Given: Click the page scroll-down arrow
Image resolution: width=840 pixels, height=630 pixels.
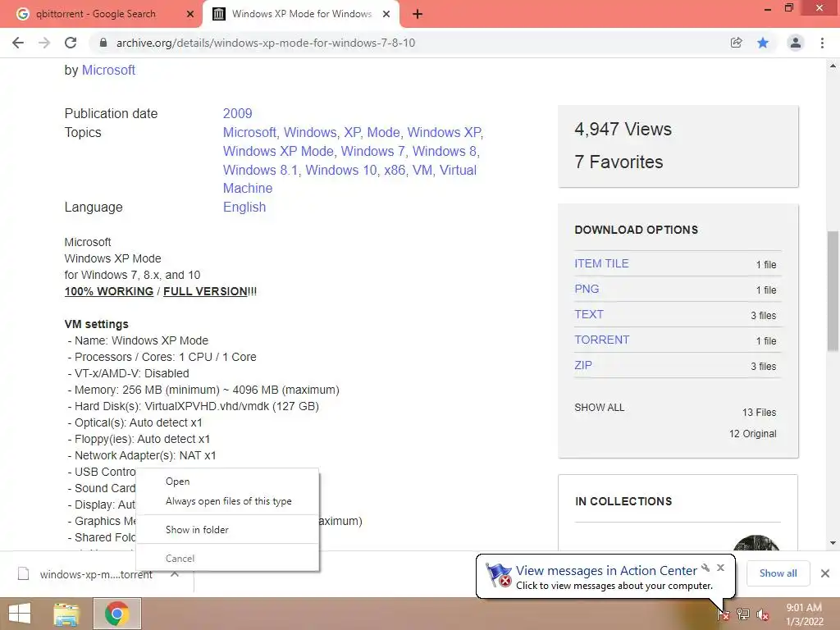Looking at the screenshot, I should click(833, 543).
